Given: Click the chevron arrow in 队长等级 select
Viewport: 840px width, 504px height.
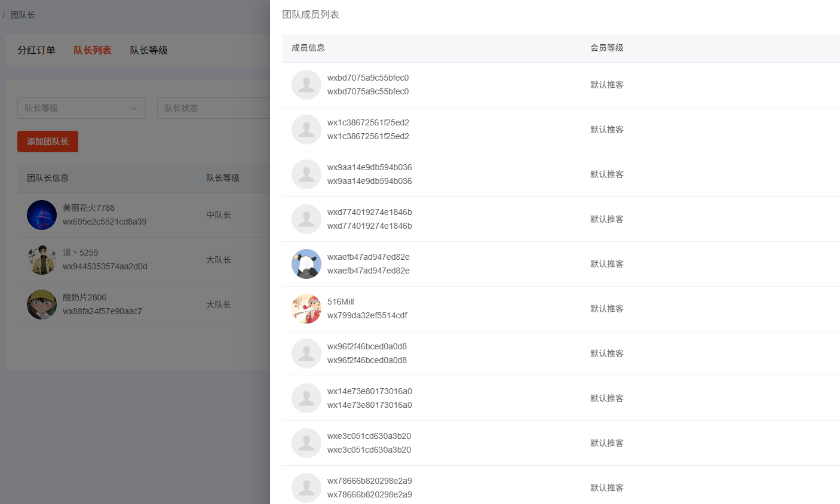Looking at the screenshot, I should pyautogui.click(x=134, y=108).
